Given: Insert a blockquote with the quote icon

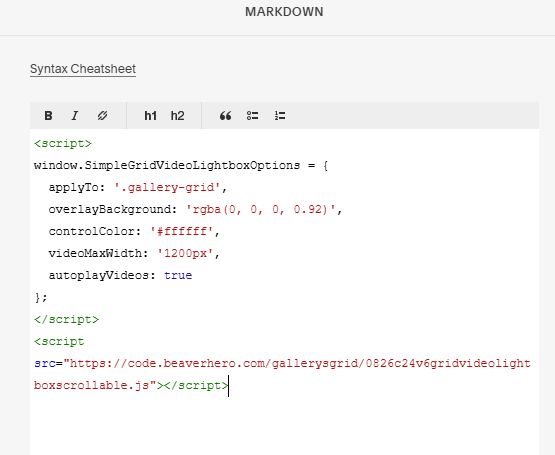Looking at the screenshot, I should coord(225,116).
